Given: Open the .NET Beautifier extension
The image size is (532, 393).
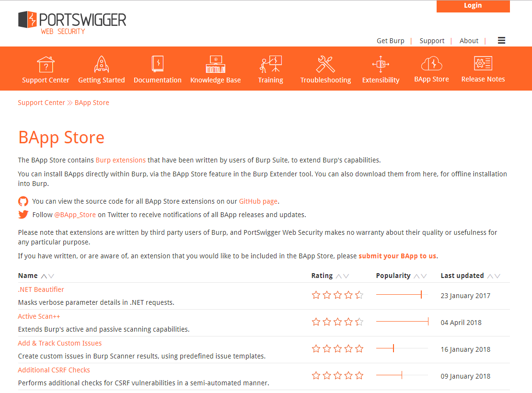Looking at the screenshot, I should point(41,289).
